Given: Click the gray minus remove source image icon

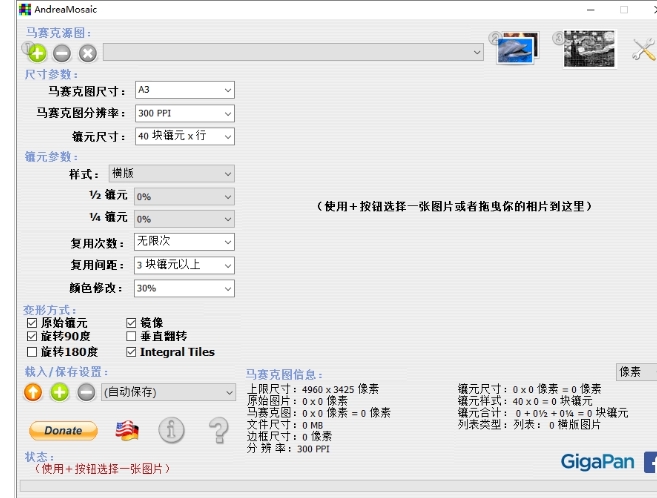Looking at the screenshot, I should pyautogui.click(x=62, y=53).
